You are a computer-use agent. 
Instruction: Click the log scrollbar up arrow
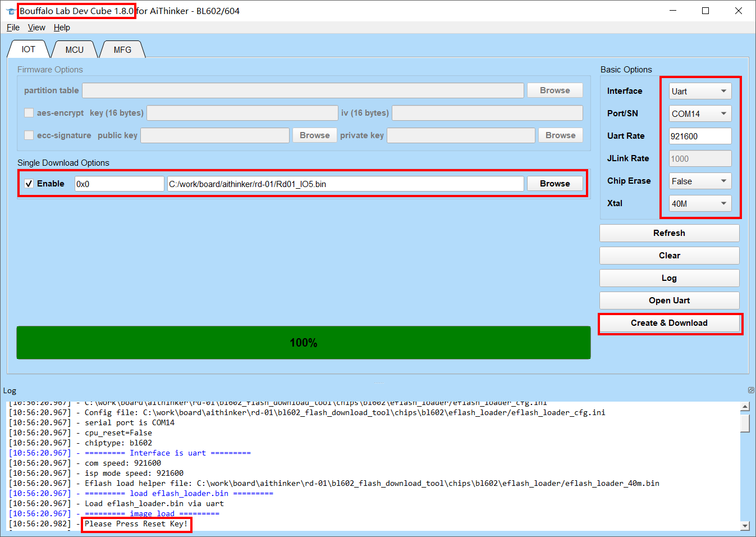pyautogui.click(x=745, y=407)
